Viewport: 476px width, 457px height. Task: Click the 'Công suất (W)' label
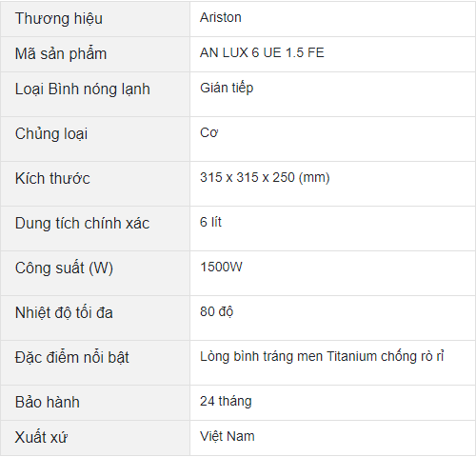click(64, 268)
